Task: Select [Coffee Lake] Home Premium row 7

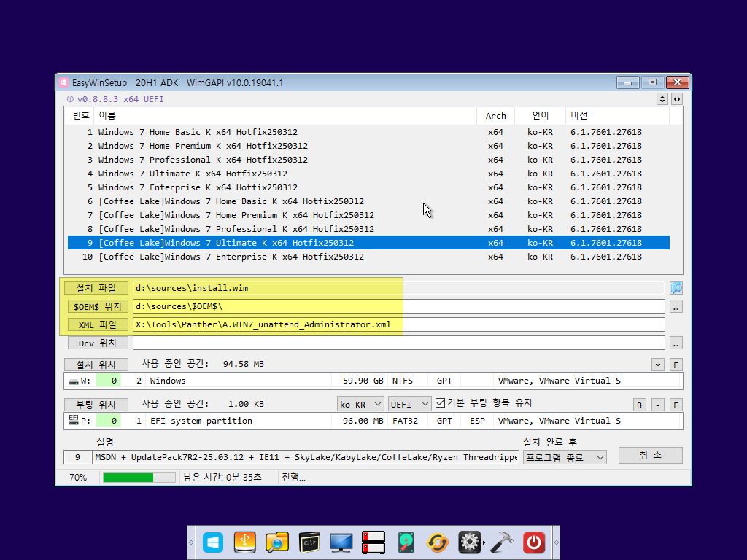Action: [x=368, y=215]
